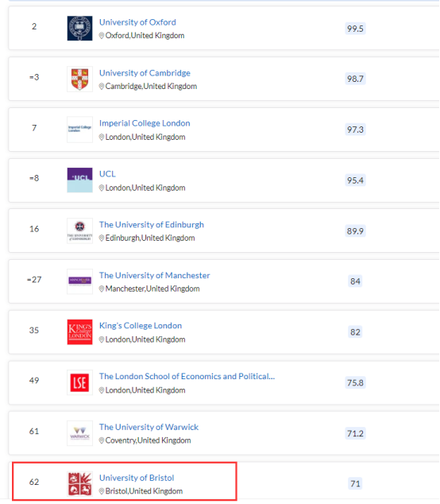440x504 pixels.
Task: Open The University of Edinburgh link
Action: (151, 224)
